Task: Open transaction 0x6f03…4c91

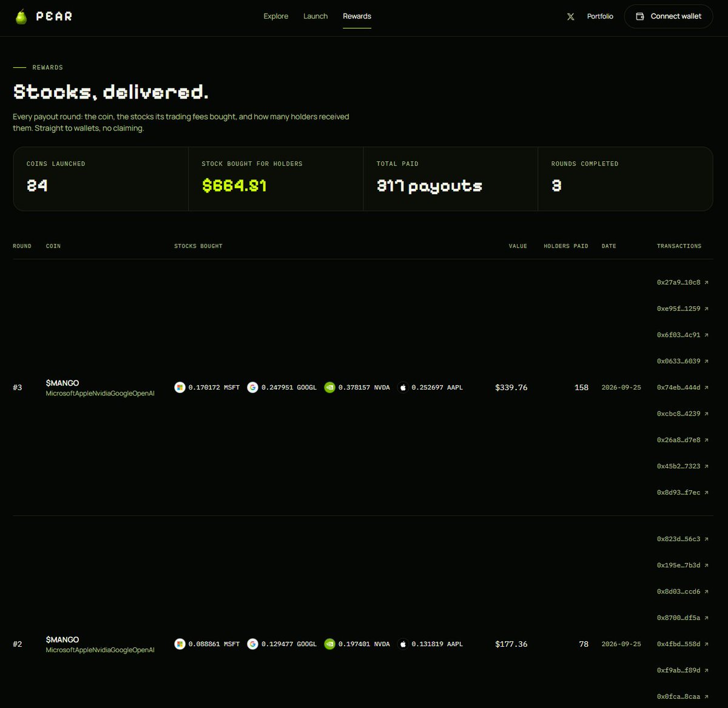Action: coord(682,335)
